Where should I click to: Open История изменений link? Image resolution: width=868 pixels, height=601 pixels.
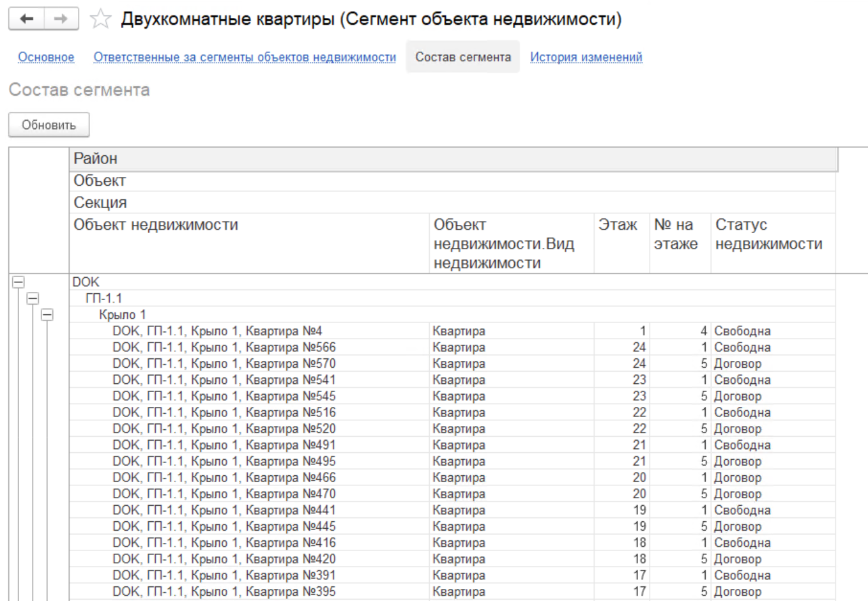[x=586, y=57]
